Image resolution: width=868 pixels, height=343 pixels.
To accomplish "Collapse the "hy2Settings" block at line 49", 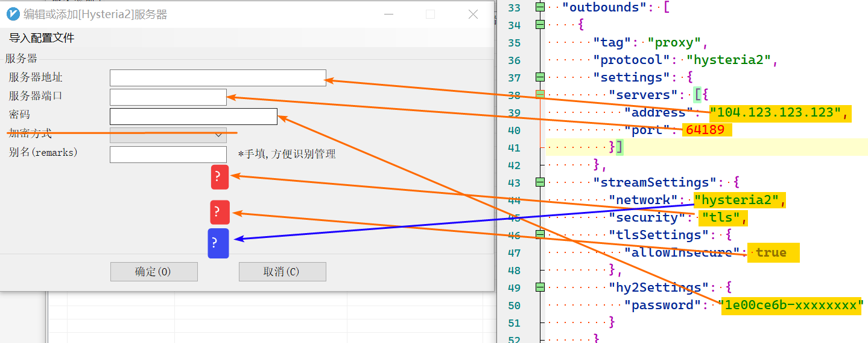I will coord(540,287).
